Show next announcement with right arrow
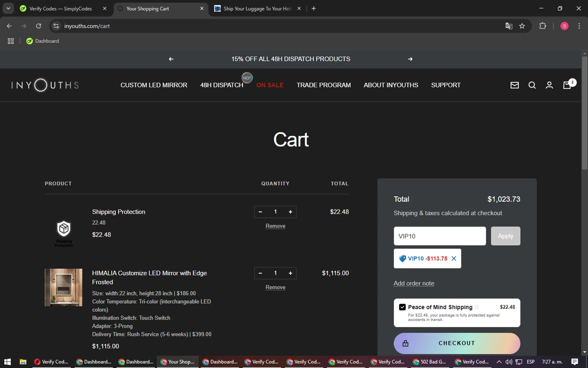The image size is (588, 368). 410,59
